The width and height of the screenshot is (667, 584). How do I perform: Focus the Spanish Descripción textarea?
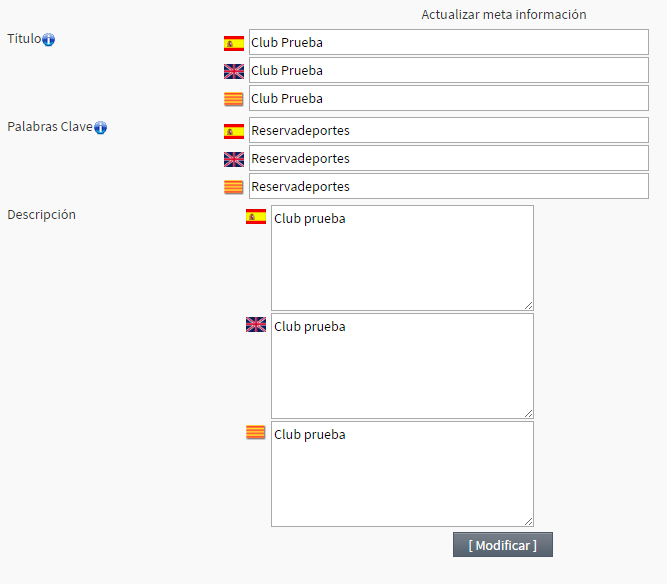pyautogui.click(x=402, y=258)
